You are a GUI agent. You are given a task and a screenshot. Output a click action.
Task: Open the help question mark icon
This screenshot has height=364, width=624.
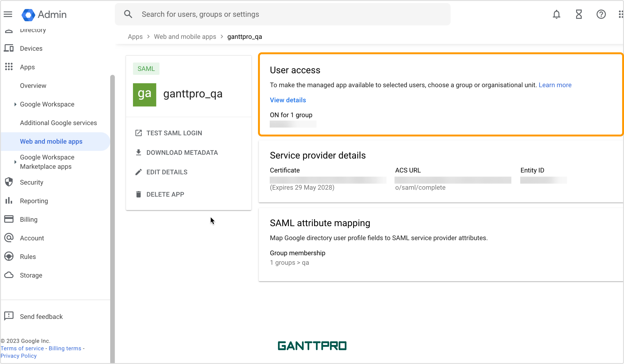(601, 14)
